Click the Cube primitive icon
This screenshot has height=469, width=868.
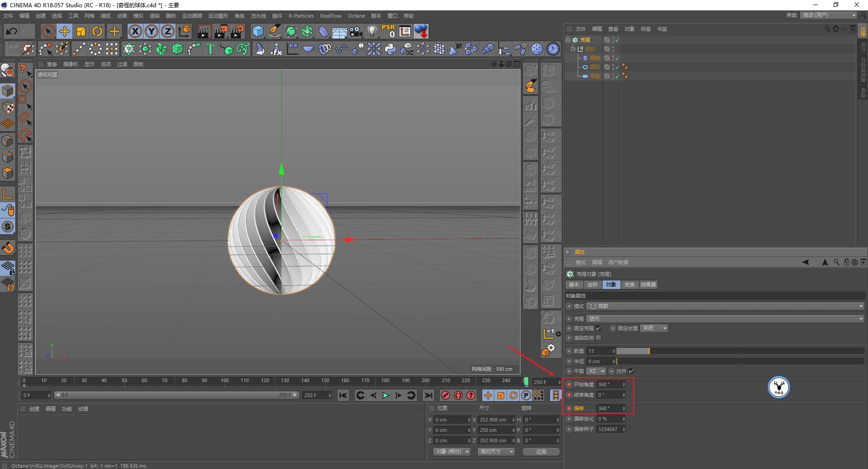(x=258, y=31)
